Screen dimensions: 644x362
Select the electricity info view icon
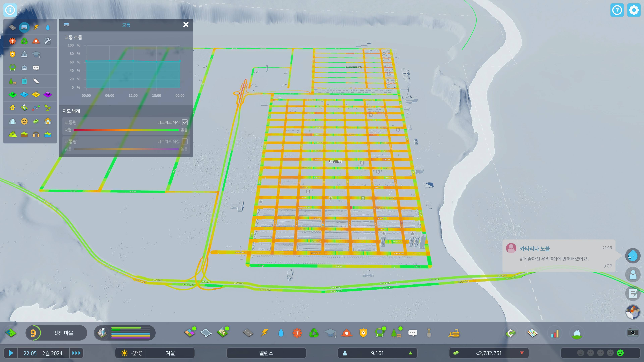(36, 27)
